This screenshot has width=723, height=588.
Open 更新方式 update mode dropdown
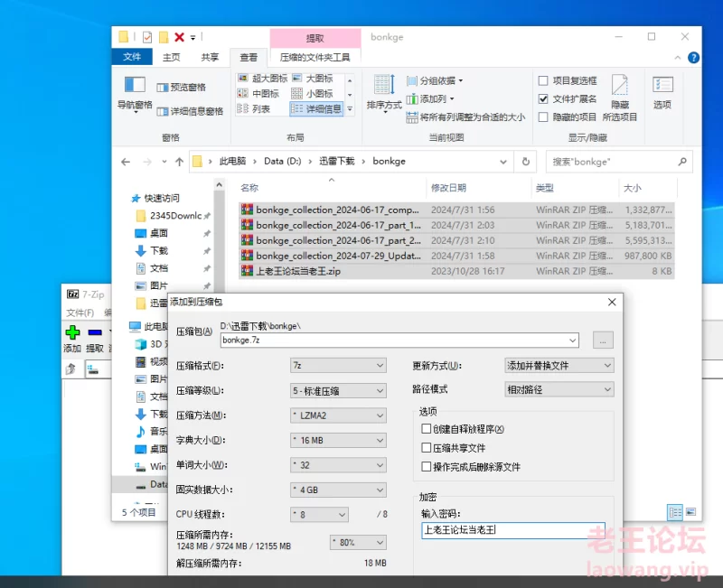coord(559,366)
